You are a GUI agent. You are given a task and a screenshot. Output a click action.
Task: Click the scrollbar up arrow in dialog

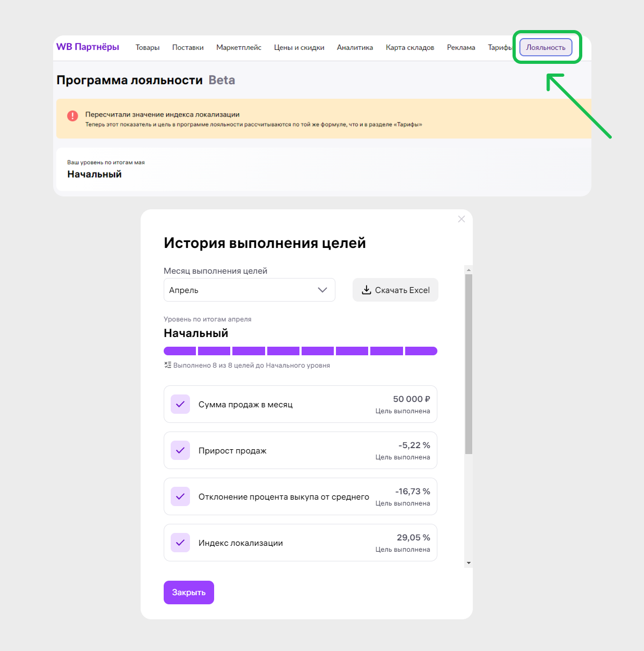coord(469,270)
